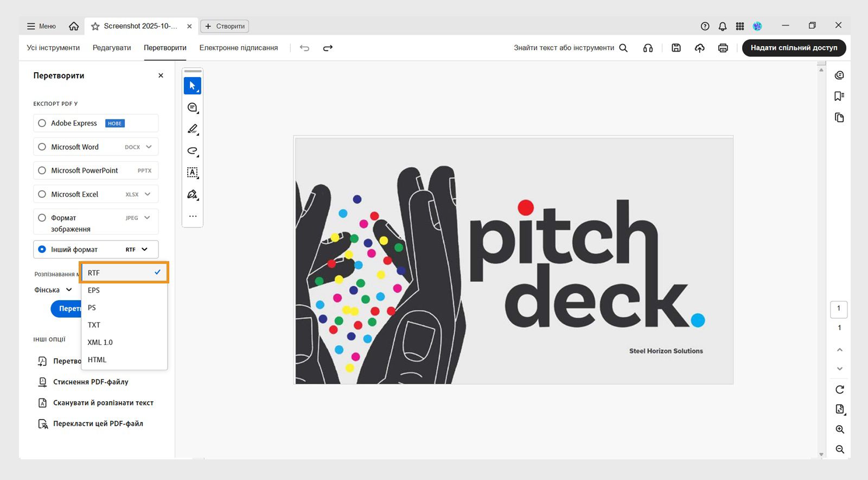Viewport: 868px width, 480px height.
Task: Switch to the Електронне підписання tab
Action: click(239, 48)
